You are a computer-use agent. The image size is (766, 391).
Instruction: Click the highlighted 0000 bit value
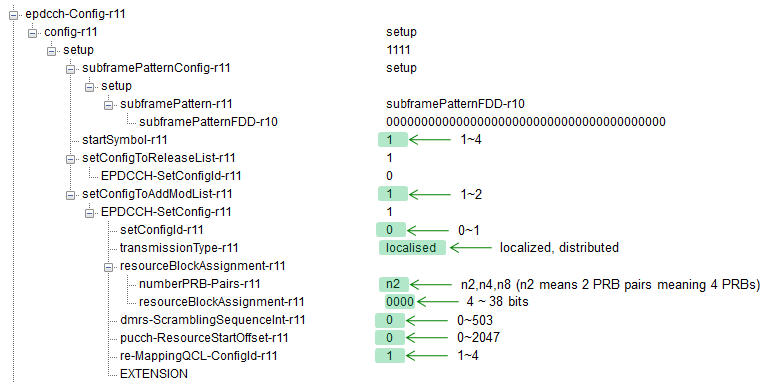click(400, 302)
